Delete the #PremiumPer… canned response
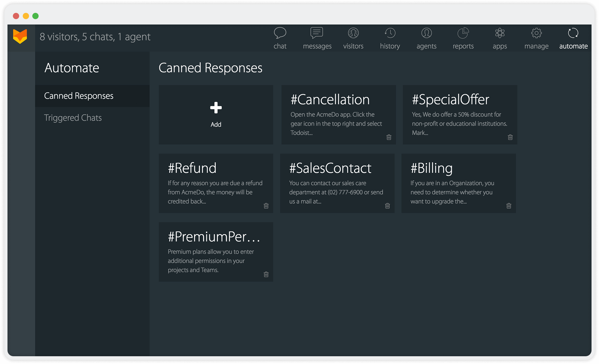Screen dimensions: 599x364 point(266,274)
